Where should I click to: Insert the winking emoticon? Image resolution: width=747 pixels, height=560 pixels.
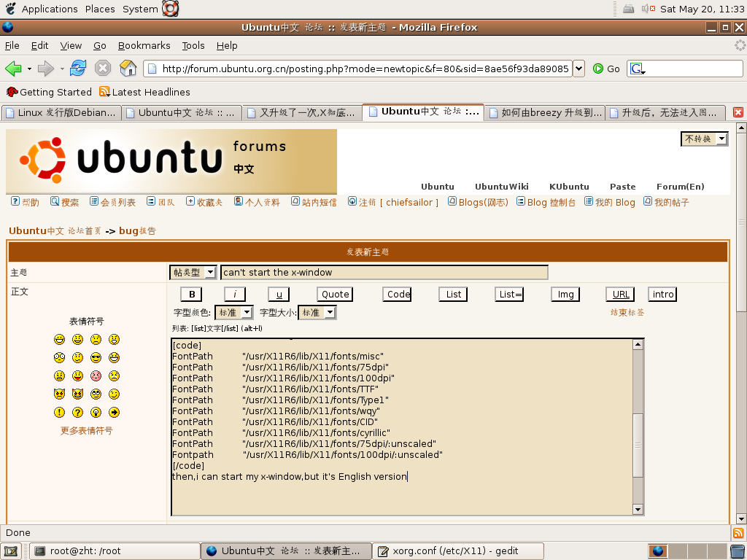coord(114,394)
